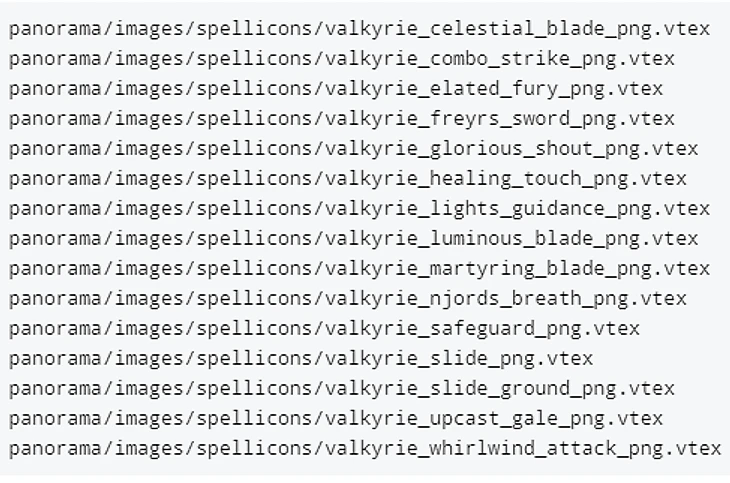Select the valkyrie_freyrs_sword_png.vtex line

pyautogui.click(x=342, y=119)
